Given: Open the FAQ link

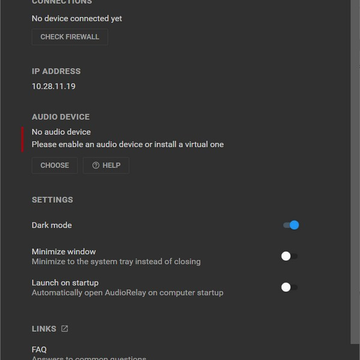Looking at the screenshot, I should coord(39,349).
